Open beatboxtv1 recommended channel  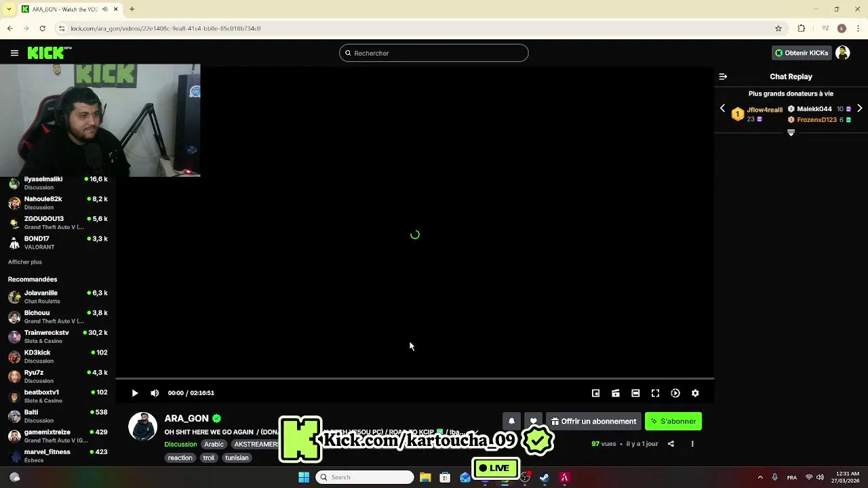pyautogui.click(x=58, y=396)
